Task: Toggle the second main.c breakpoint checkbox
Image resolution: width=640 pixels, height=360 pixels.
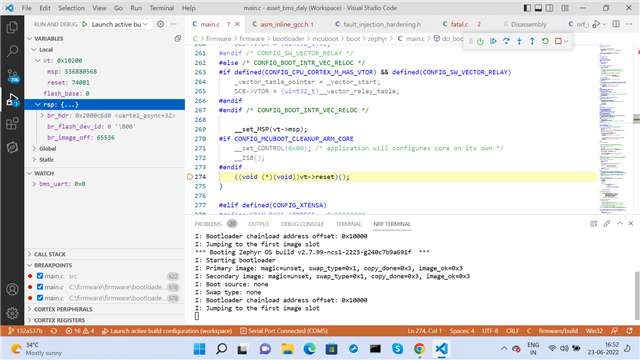Action: (x=40, y=287)
